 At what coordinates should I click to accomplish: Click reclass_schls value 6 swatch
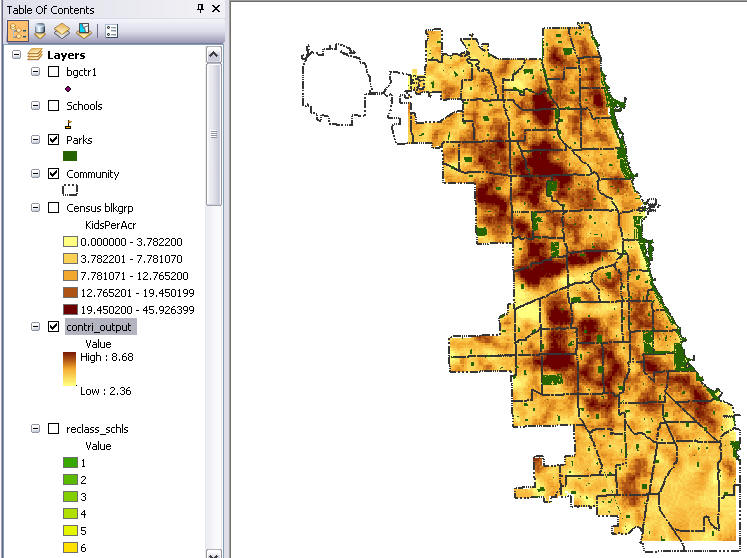tap(70, 548)
